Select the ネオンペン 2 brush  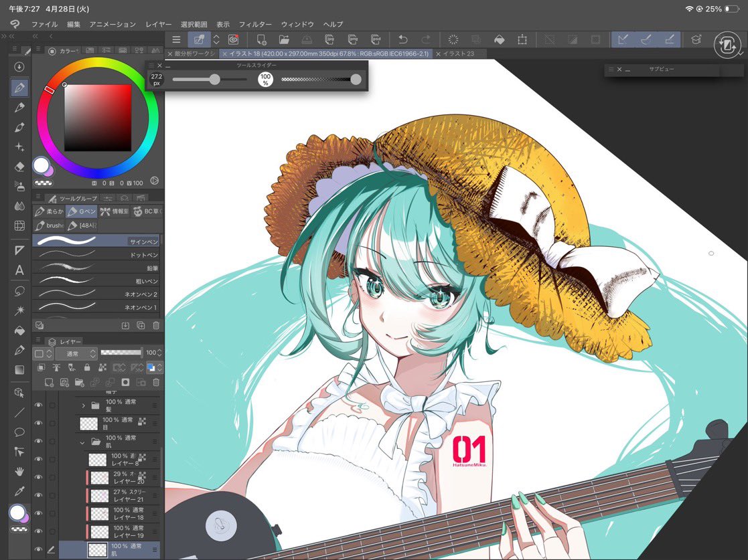[x=96, y=294]
